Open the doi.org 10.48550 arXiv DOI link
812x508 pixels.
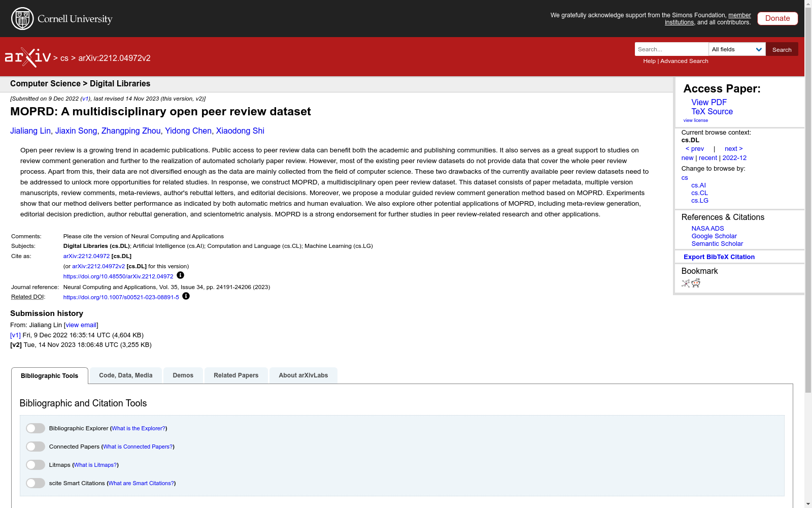[118, 276]
